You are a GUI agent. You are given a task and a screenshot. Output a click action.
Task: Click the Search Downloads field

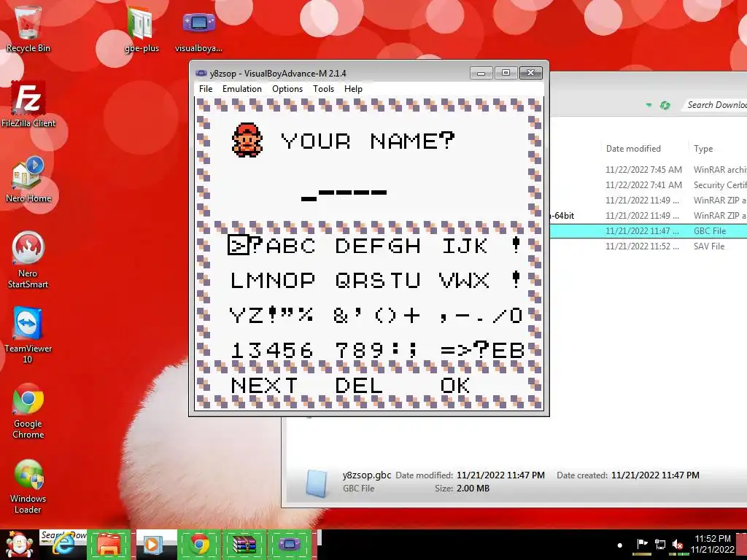(x=715, y=105)
